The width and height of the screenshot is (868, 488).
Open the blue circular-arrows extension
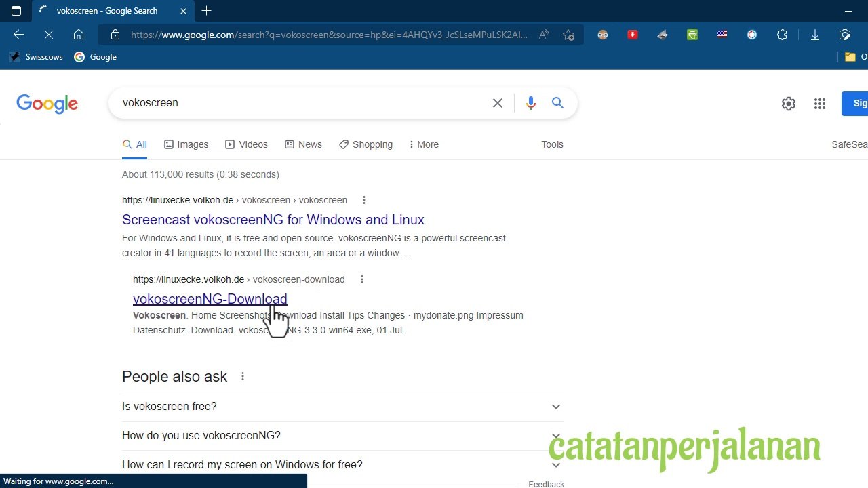[752, 35]
